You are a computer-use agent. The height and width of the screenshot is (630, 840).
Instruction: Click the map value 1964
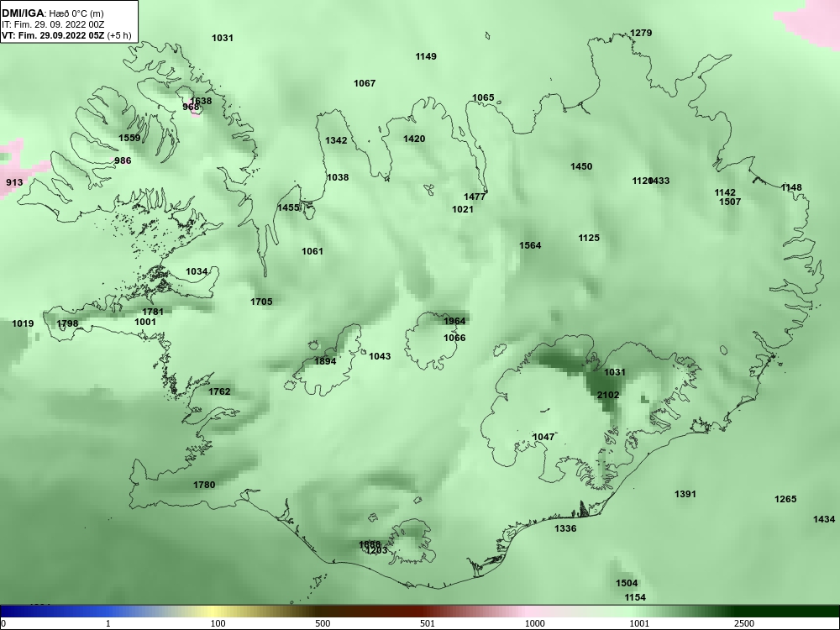(454, 321)
